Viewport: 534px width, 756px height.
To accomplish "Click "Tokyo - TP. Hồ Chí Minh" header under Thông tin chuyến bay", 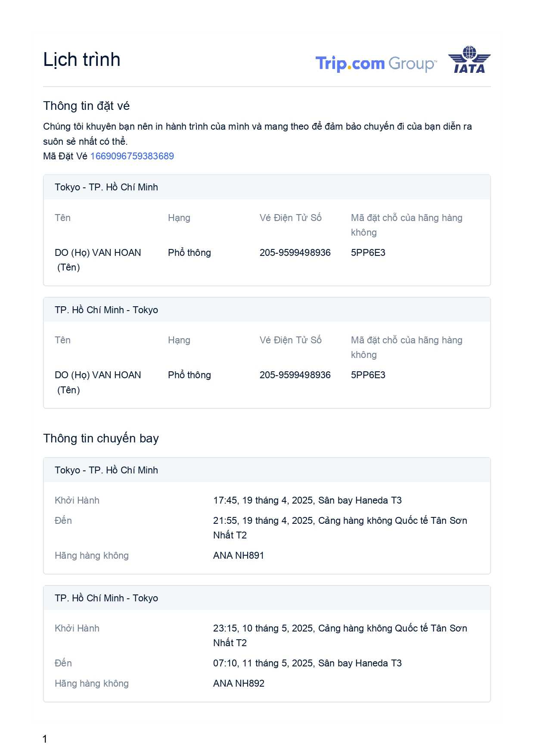I will pyautogui.click(x=106, y=470).
